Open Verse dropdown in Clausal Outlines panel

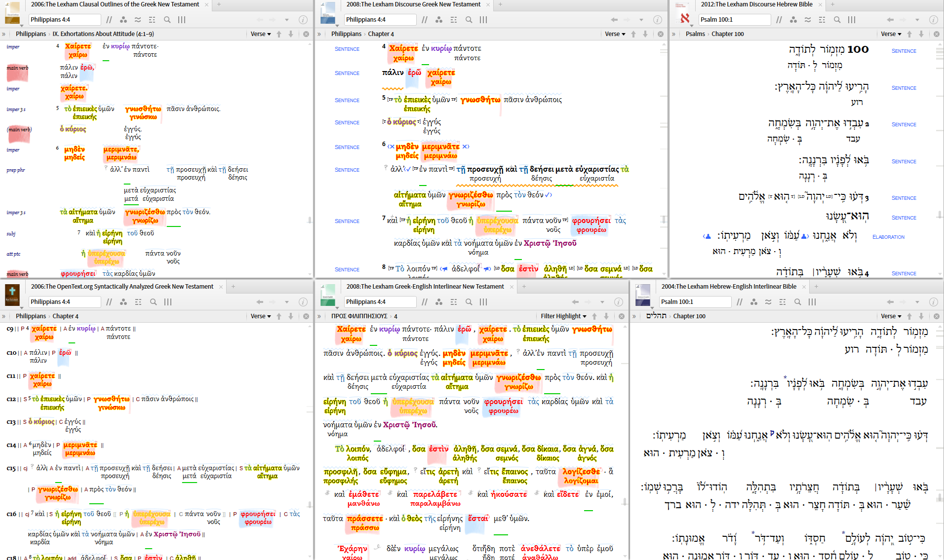[x=261, y=34]
